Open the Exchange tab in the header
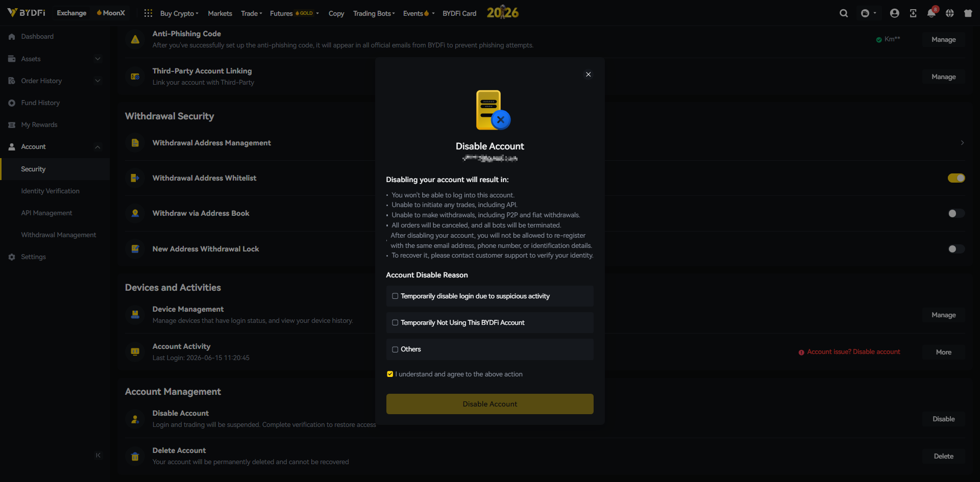This screenshot has width=980, height=482. [71, 13]
